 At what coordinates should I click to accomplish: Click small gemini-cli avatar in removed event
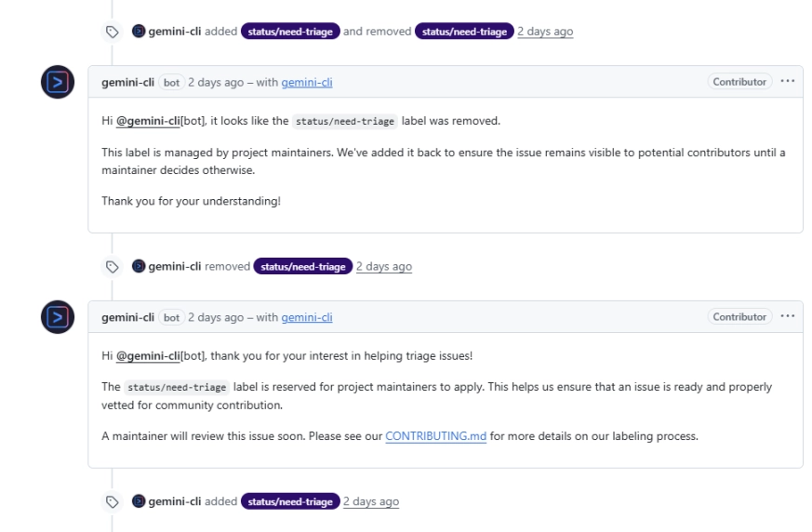(x=138, y=267)
